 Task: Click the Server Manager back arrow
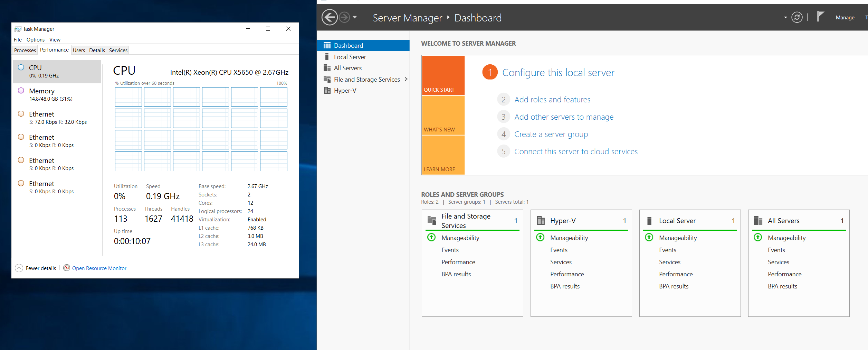coord(330,17)
